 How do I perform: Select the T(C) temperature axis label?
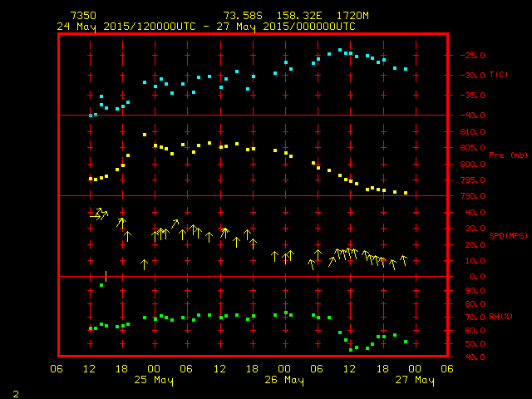coord(498,75)
